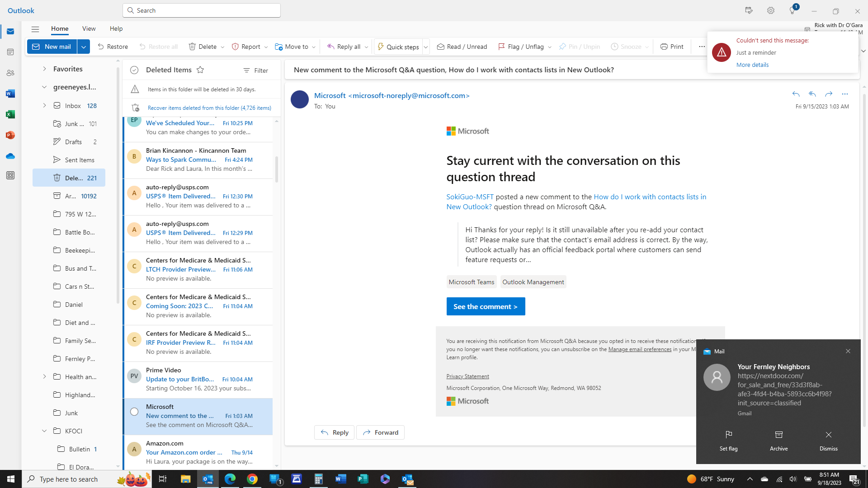Open Privacy Statement link
This screenshot has width=868, height=488.
[x=467, y=376]
